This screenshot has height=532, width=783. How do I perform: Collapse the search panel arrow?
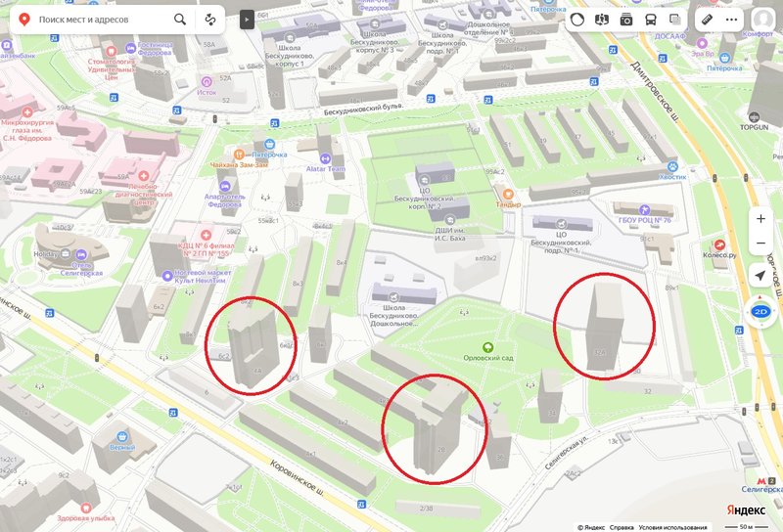click(x=247, y=20)
